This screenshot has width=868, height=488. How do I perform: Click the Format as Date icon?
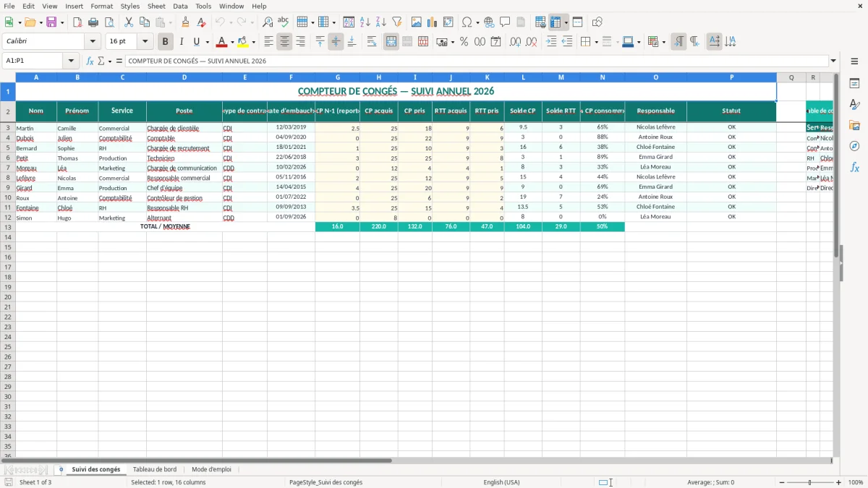point(495,42)
